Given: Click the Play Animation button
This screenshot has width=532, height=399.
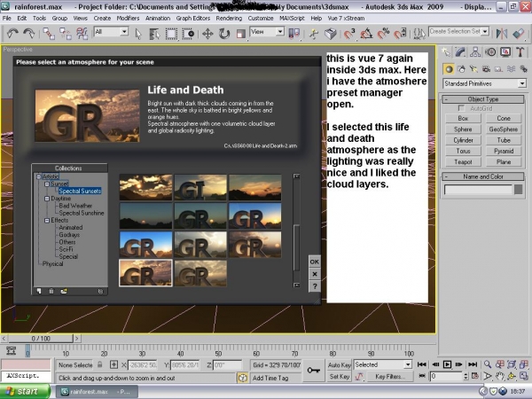Looking at the screenshot, I should coord(447,364).
